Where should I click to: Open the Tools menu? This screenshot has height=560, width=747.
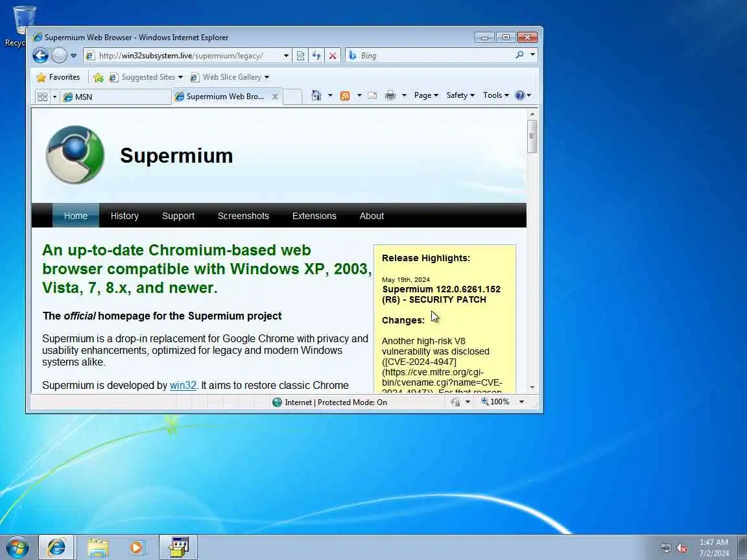click(496, 95)
